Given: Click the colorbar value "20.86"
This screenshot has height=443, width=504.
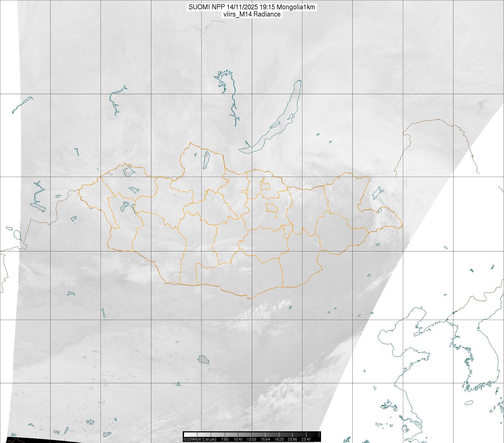Looking at the screenshot, I should 293,439.
